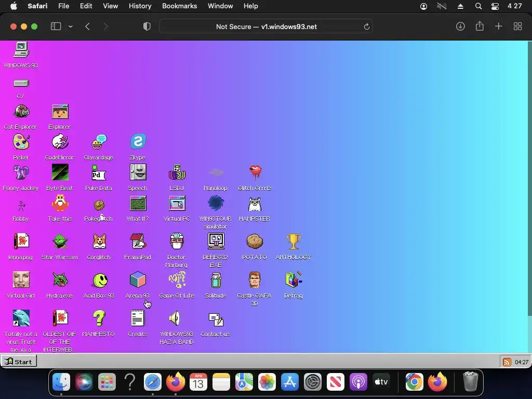Click the RSS feed icon in the tray
Viewport: 532px width, 399px height.
coord(507,362)
